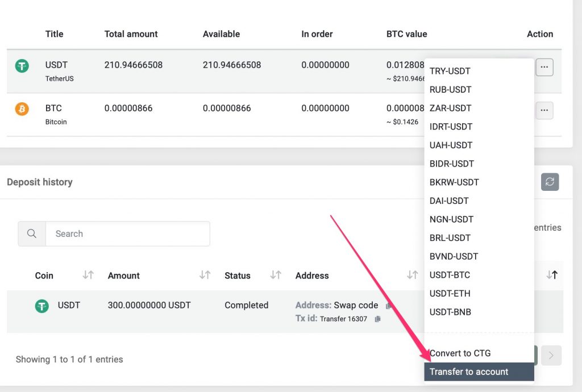The width and height of the screenshot is (582, 392).
Task: Click the Completed status cell
Action: [247, 305]
